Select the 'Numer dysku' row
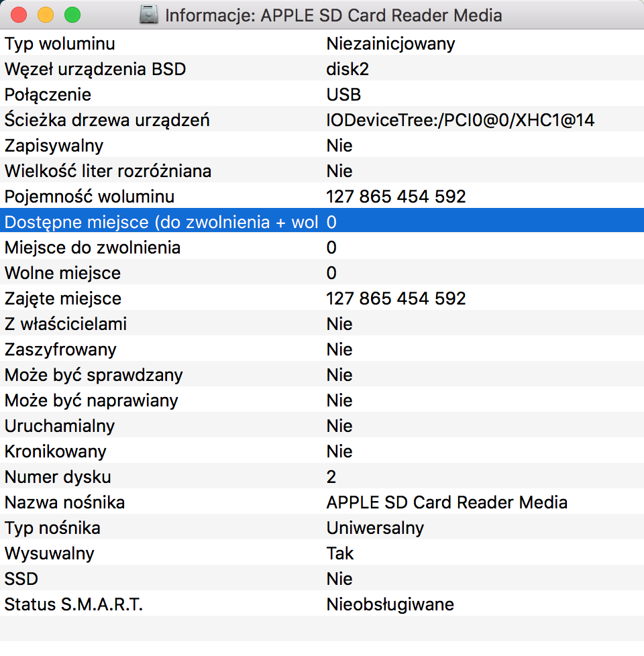The width and height of the screenshot is (644, 656). 322,476
